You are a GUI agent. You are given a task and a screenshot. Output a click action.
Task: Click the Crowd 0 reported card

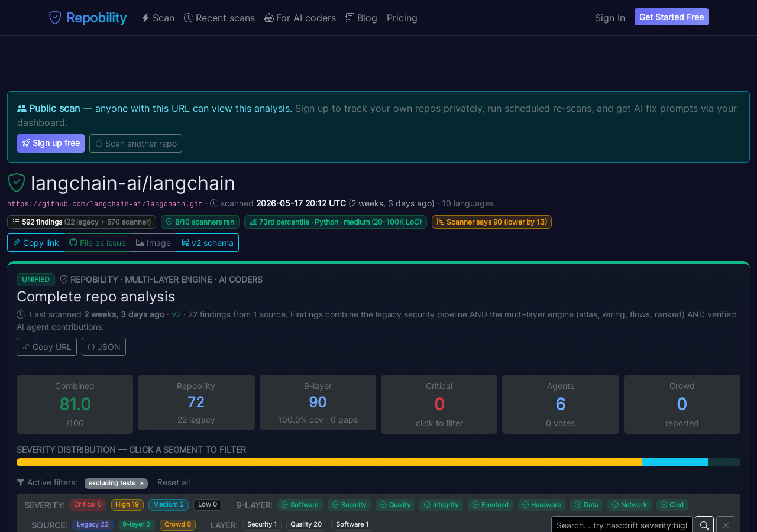click(682, 404)
